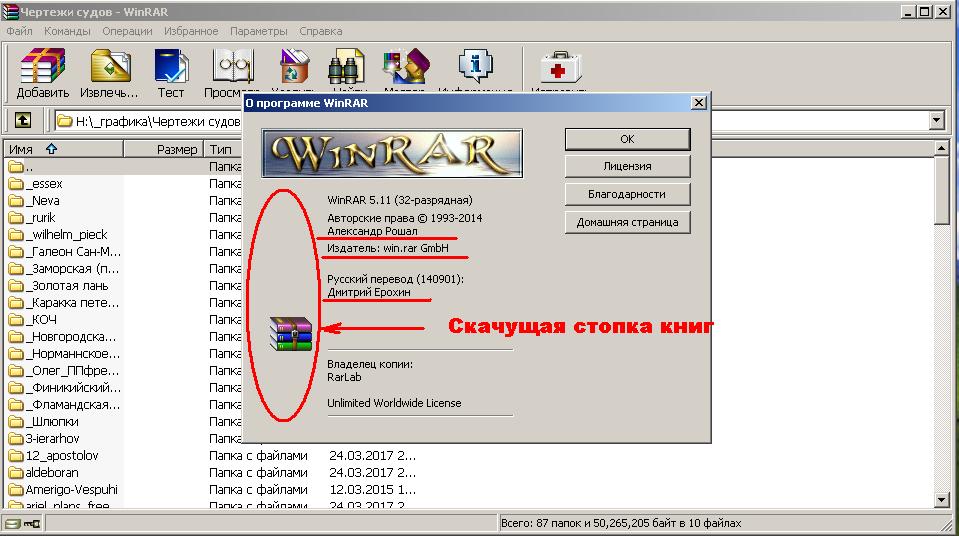
Task: Click the Добавить (Add) toolbar icon
Action: pyautogui.click(x=43, y=73)
